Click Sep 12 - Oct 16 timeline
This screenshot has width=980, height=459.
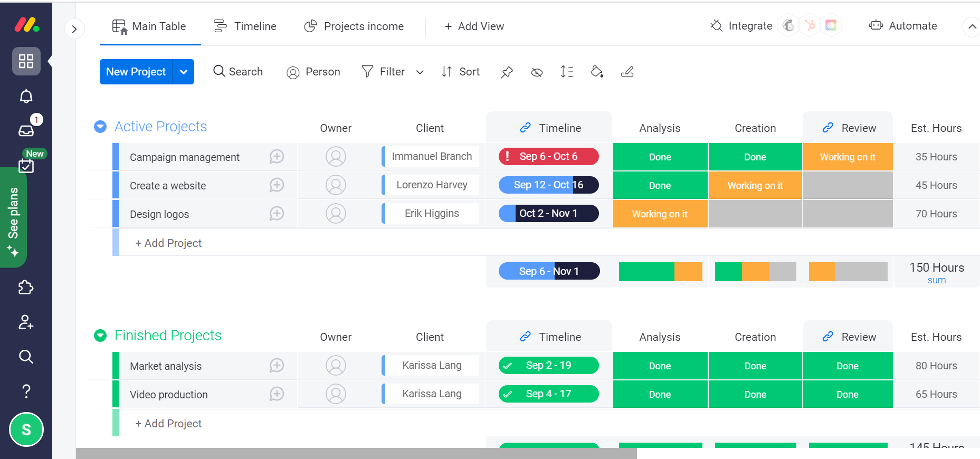(549, 185)
